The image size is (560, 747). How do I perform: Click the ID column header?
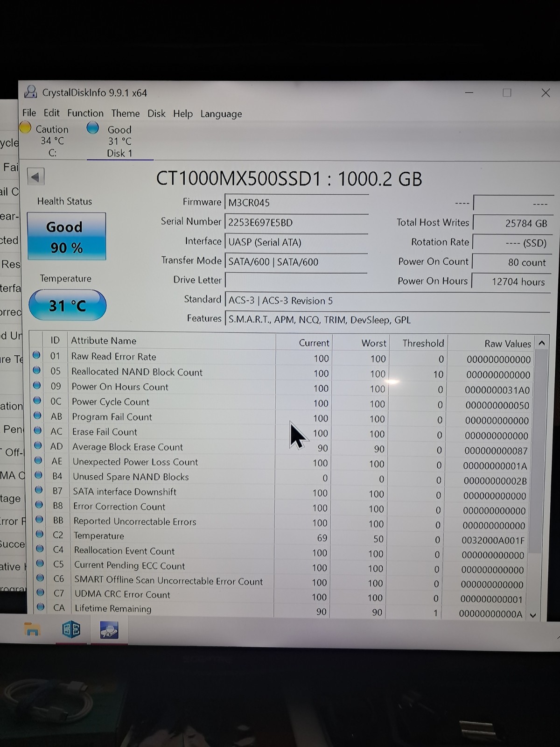pyautogui.click(x=55, y=340)
